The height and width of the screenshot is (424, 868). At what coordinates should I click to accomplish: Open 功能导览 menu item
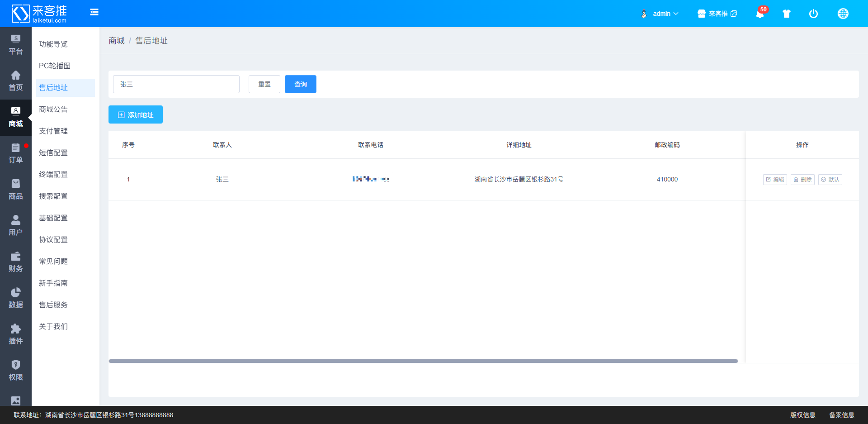pos(66,44)
